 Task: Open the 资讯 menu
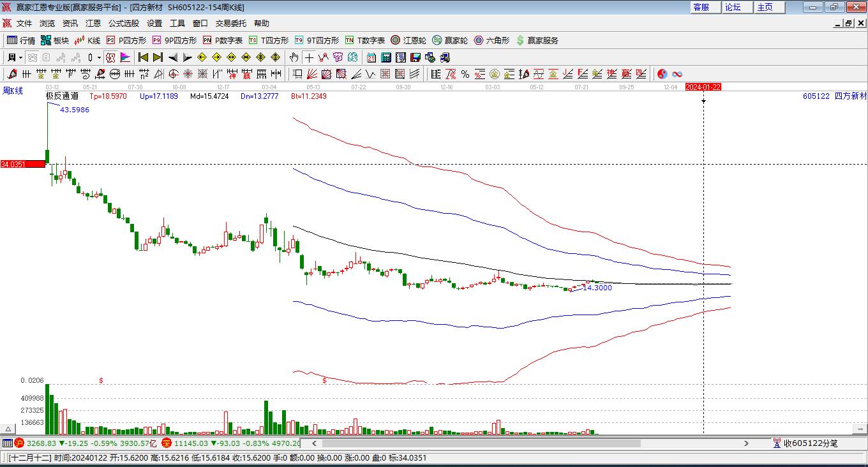[70, 24]
